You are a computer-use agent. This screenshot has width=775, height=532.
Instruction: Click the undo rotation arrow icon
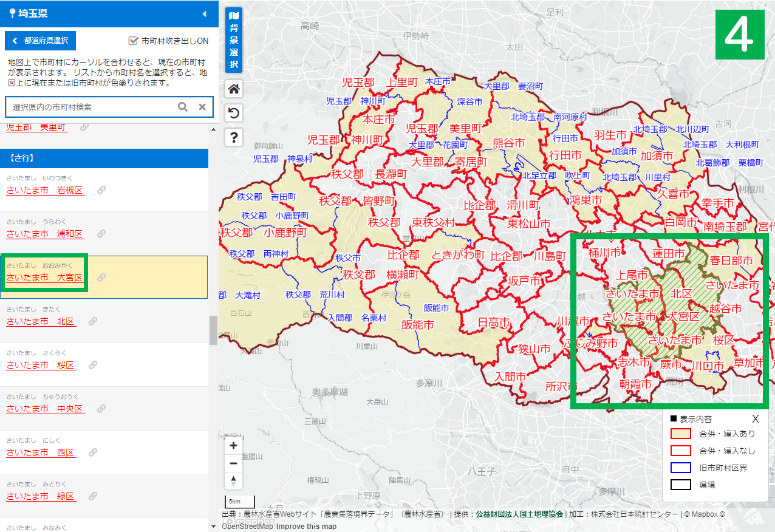pos(234,114)
